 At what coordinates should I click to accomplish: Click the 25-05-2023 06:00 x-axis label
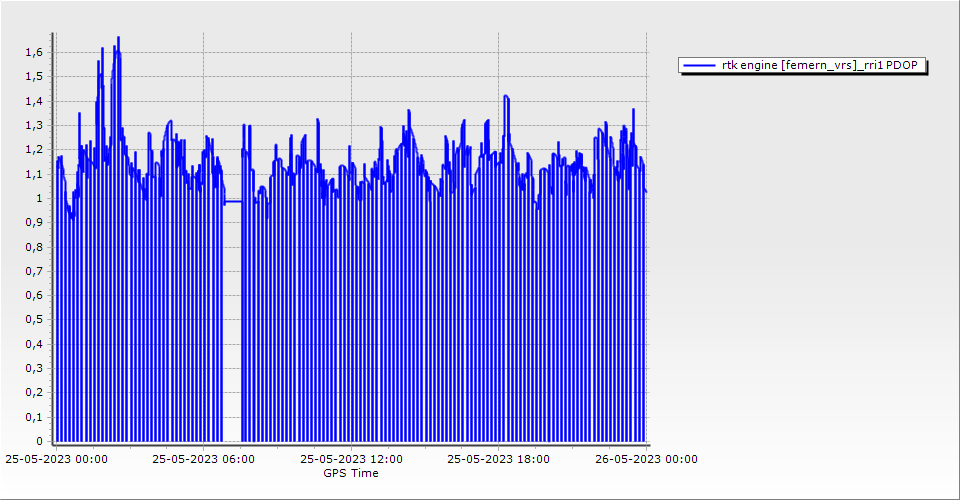tap(203, 459)
